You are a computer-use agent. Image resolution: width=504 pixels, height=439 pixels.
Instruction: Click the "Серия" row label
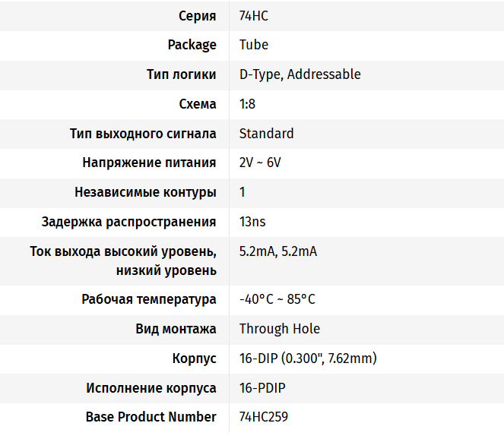coord(197,16)
